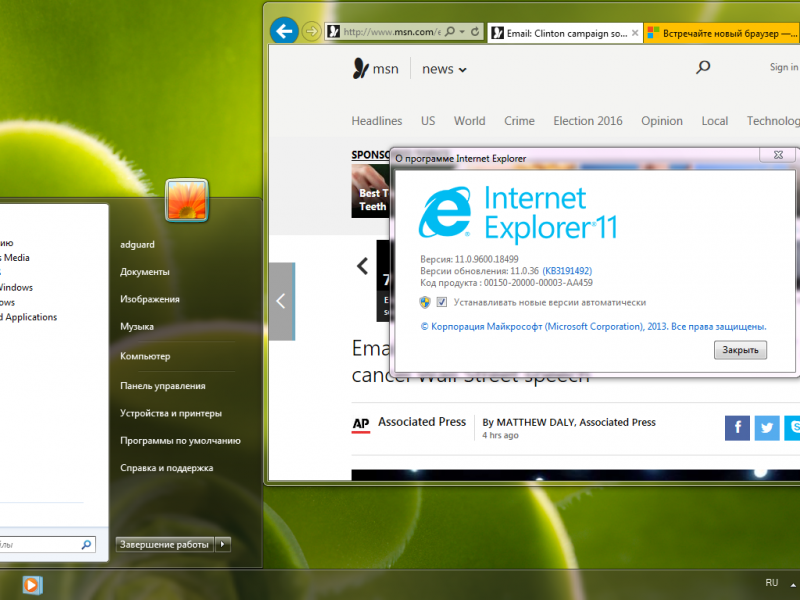800x600 pixels.
Task: Open Панель управления
Action: click(x=163, y=386)
